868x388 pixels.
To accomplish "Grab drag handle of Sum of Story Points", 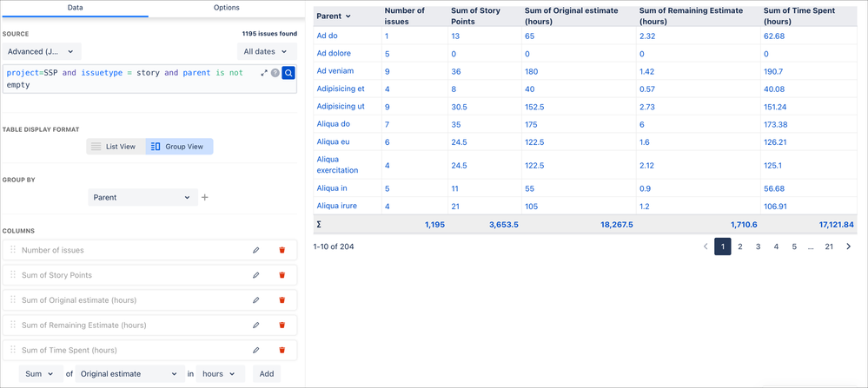I will click(13, 274).
